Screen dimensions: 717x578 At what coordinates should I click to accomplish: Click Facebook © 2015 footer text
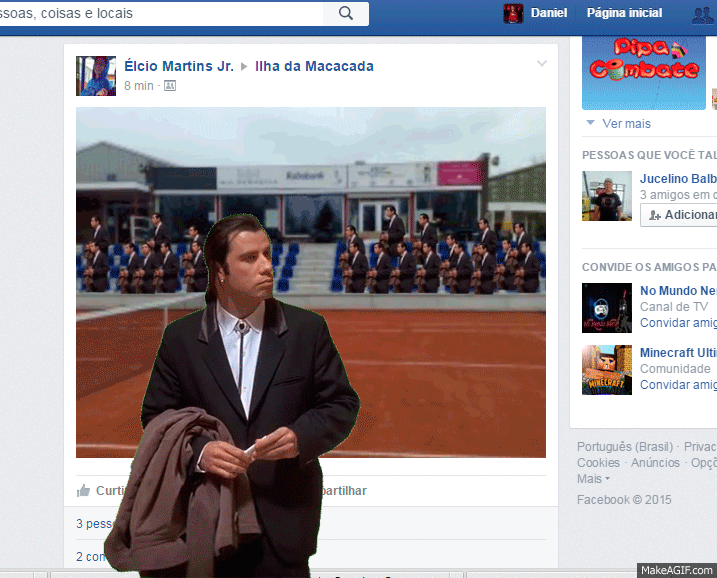point(624,500)
